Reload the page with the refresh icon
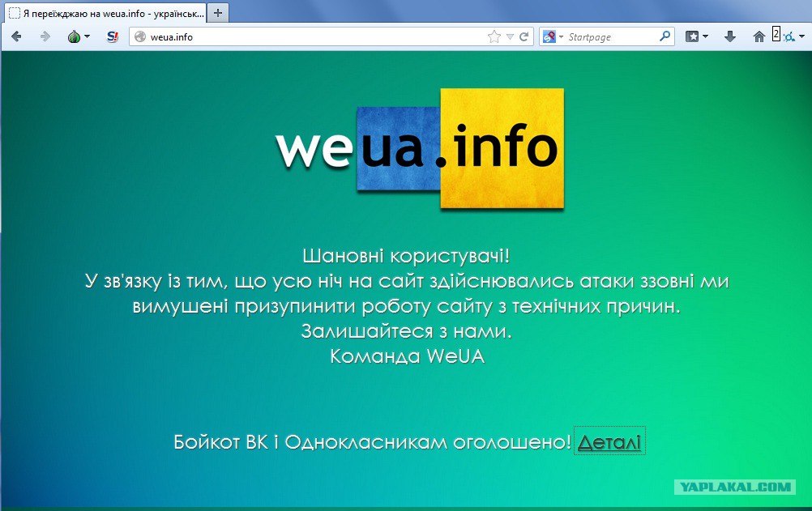 tap(524, 36)
